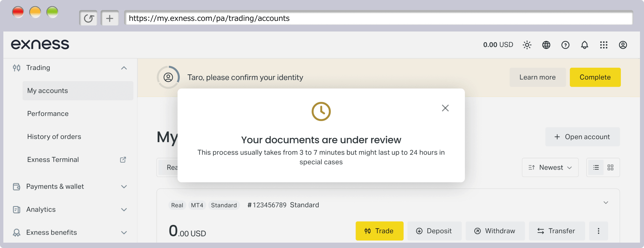The height and width of the screenshot is (248, 644).
Task: Collapse the Trading sidebar section
Action: pyautogui.click(x=124, y=68)
